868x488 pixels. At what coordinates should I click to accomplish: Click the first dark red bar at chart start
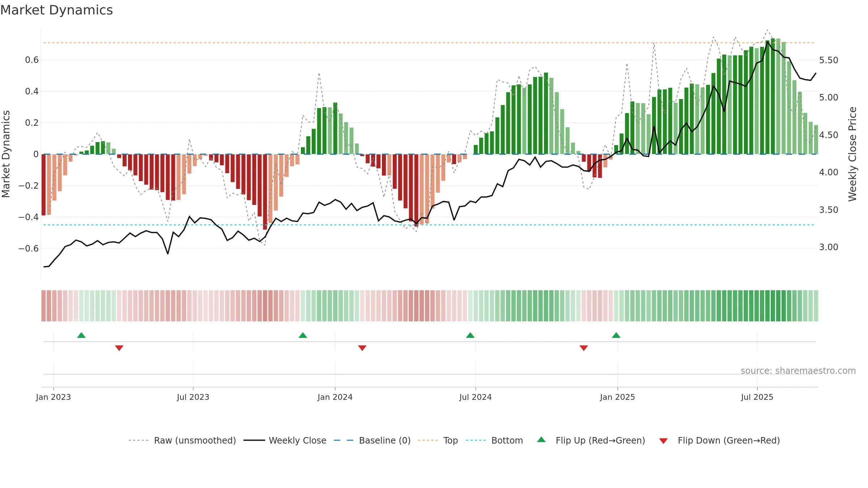(43, 185)
